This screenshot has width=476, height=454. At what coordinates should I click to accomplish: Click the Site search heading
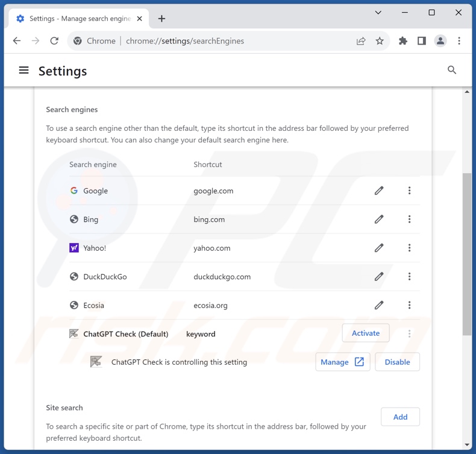(x=64, y=408)
